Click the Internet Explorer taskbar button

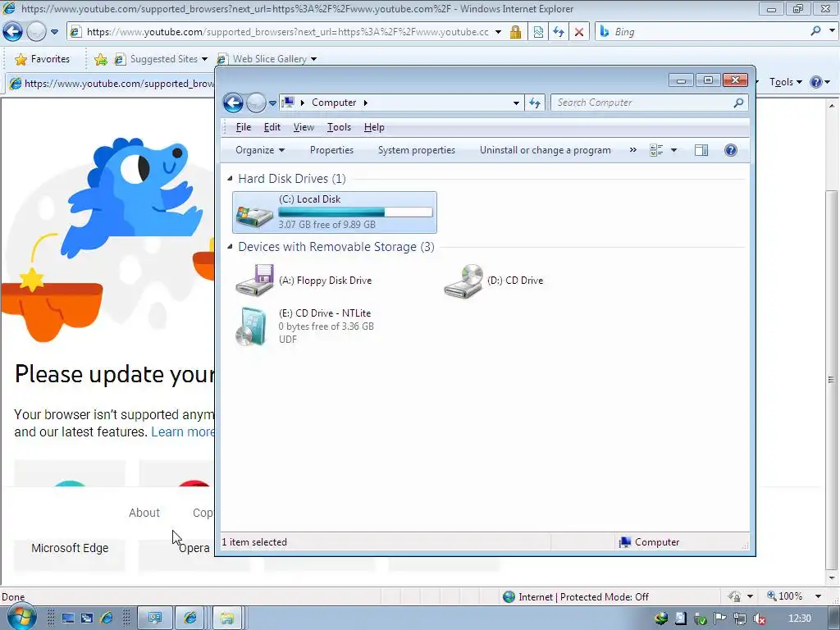coord(190,619)
